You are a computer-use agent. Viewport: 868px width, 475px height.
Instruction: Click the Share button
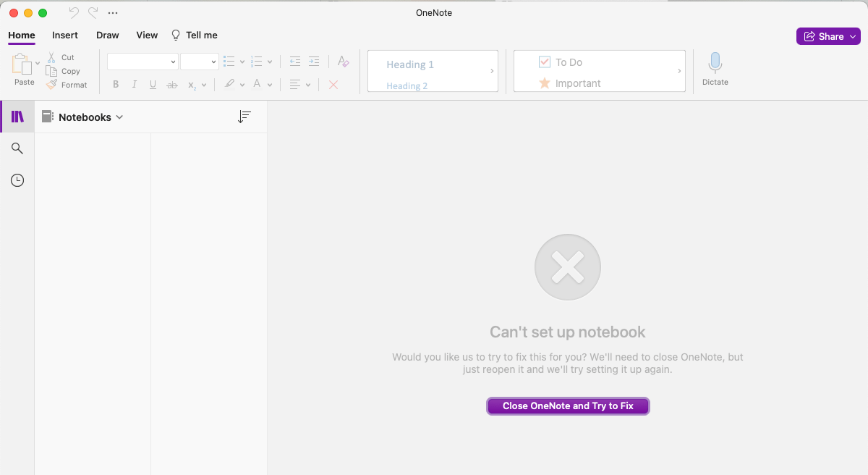828,36
